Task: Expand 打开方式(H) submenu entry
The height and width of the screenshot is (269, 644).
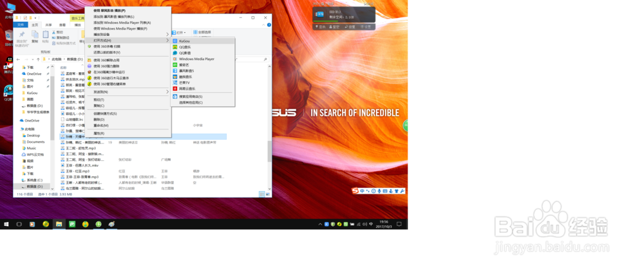Action: point(128,41)
